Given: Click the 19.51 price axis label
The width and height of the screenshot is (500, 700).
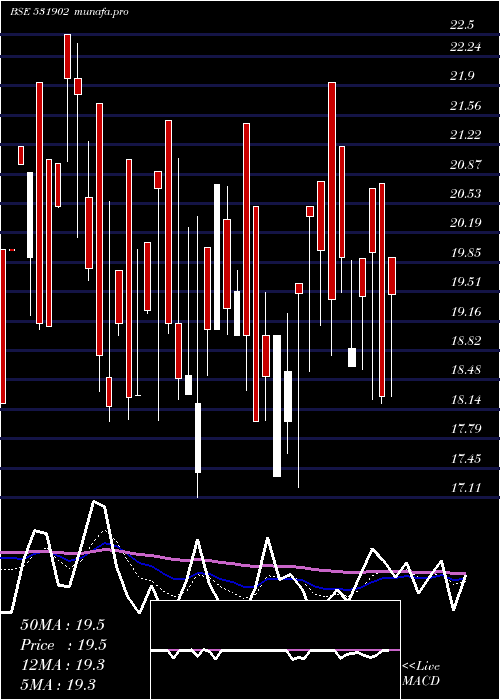Looking at the screenshot, I should pyautogui.click(x=466, y=282).
